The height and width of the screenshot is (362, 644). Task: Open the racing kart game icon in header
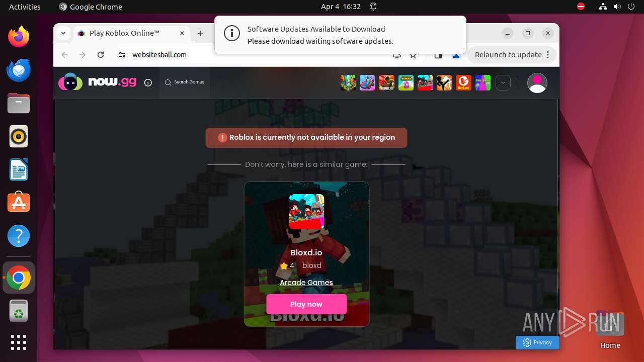tap(367, 82)
